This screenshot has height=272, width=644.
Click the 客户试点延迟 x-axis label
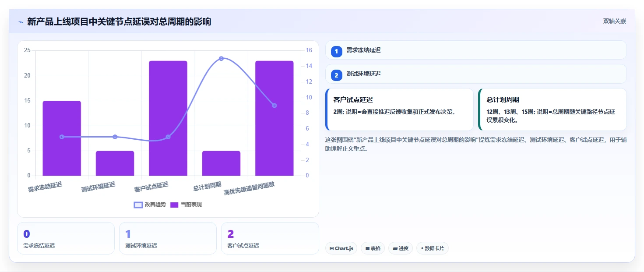151,187
